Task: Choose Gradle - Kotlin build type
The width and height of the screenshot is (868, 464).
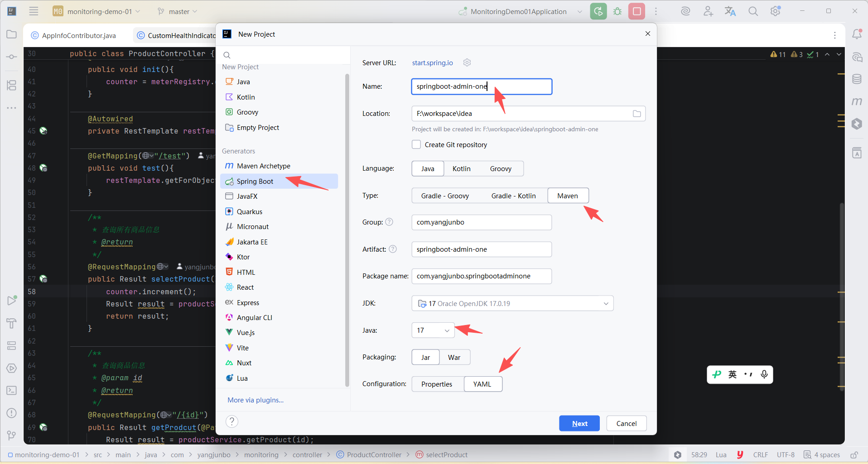Action: [513, 196]
